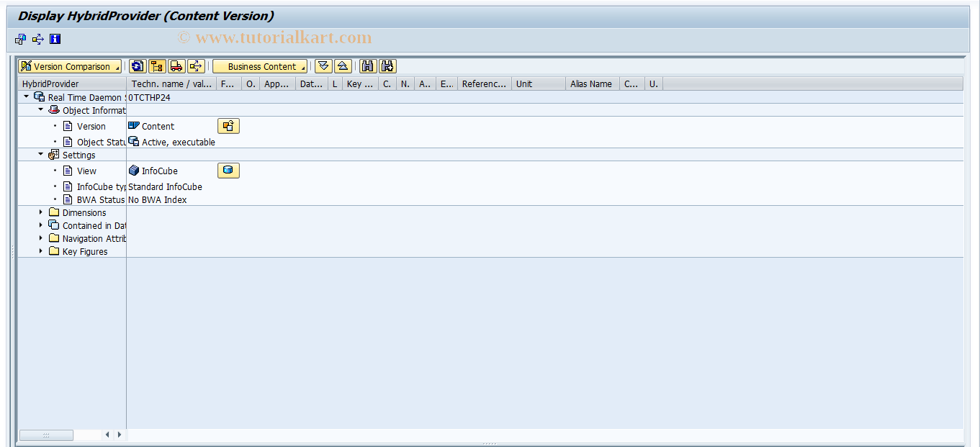The width and height of the screenshot is (980, 447).
Task: Expand the Navigation Attributes folder
Action: pos(41,238)
